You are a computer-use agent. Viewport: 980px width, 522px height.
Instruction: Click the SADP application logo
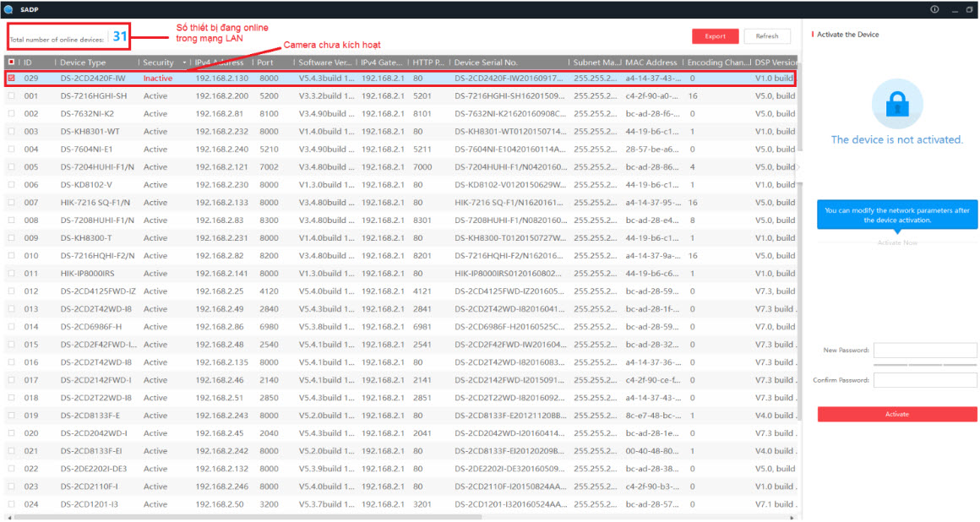[8, 9]
